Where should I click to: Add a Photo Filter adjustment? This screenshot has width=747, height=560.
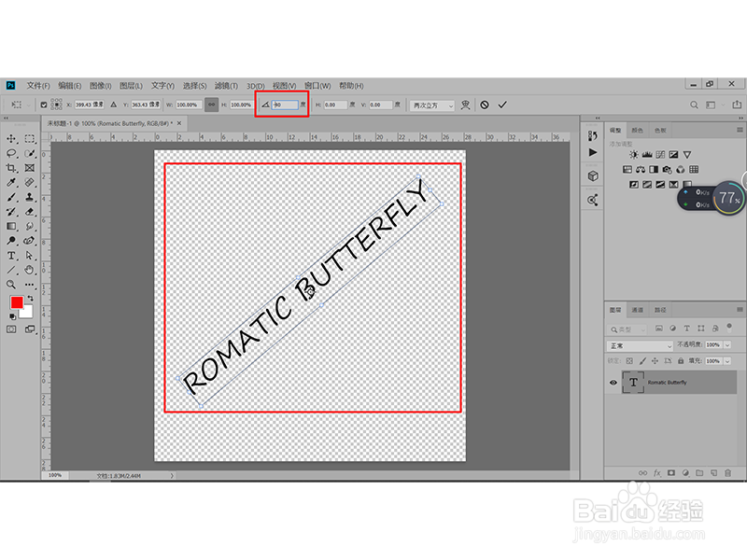click(668, 170)
